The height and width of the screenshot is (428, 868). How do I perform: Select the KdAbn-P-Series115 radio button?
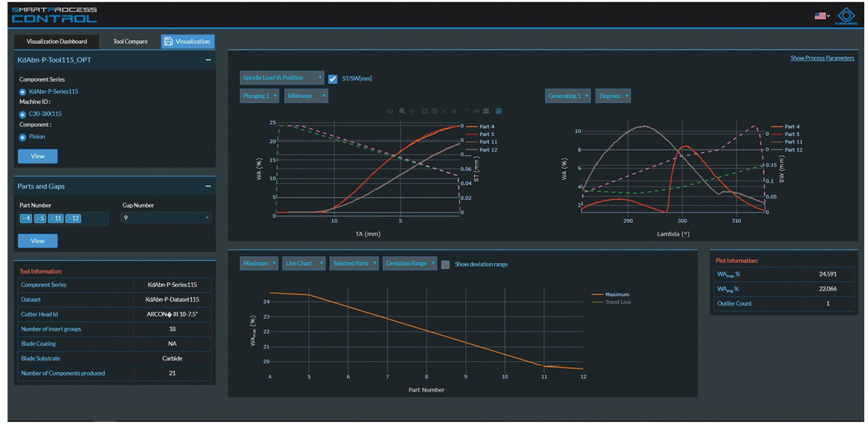23,92
